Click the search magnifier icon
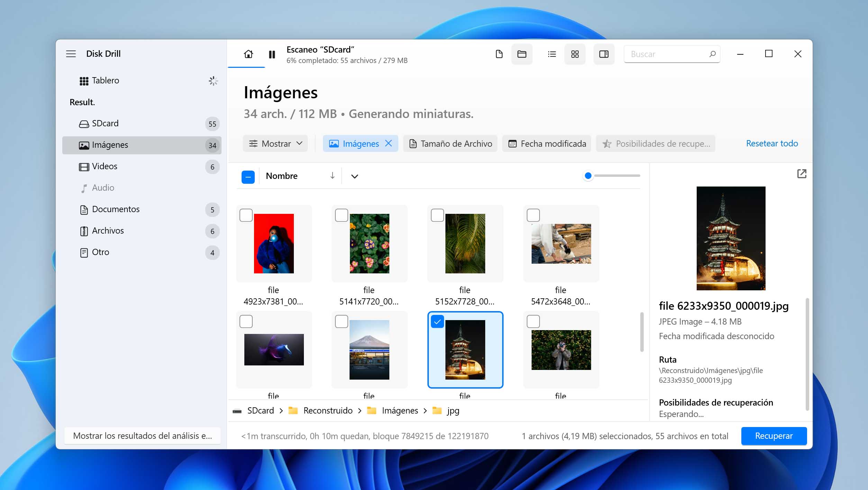Viewport: 868px width, 490px height. 712,54
